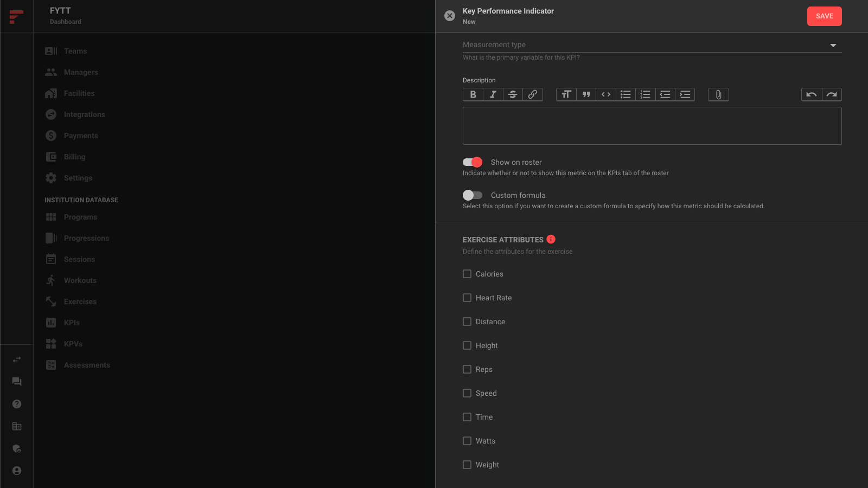Check the Height attribute
The image size is (868, 488).
[x=467, y=345]
